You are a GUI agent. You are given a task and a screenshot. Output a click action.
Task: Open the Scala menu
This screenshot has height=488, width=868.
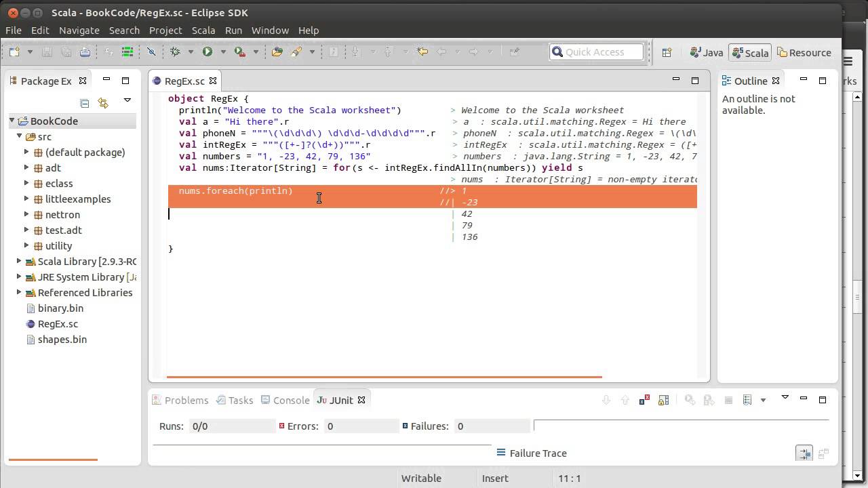pyautogui.click(x=203, y=30)
